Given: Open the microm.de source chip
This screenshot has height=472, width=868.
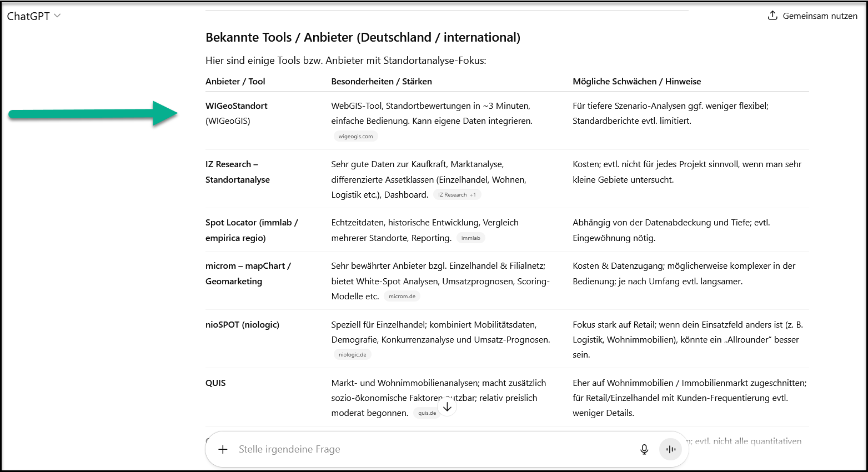Looking at the screenshot, I should 402,297.
